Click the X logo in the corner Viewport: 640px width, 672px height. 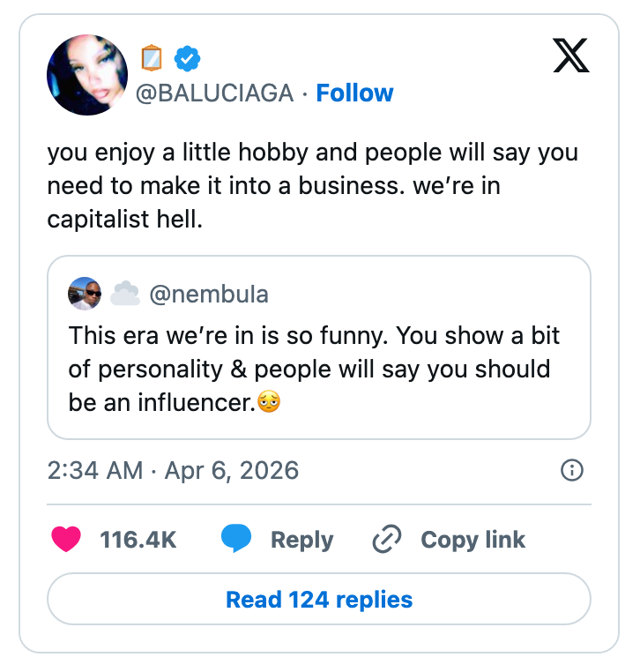click(x=570, y=56)
